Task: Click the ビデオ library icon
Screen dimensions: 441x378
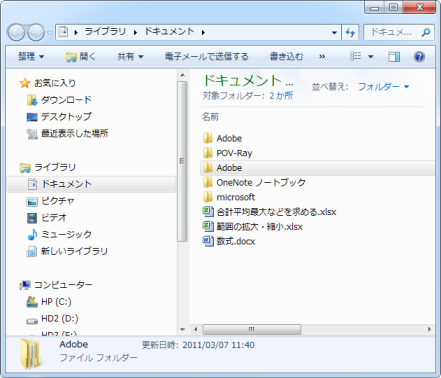Action: point(32,218)
